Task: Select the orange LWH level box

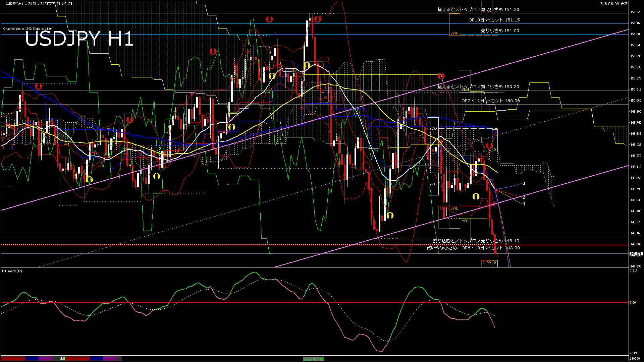Action: coord(454,33)
